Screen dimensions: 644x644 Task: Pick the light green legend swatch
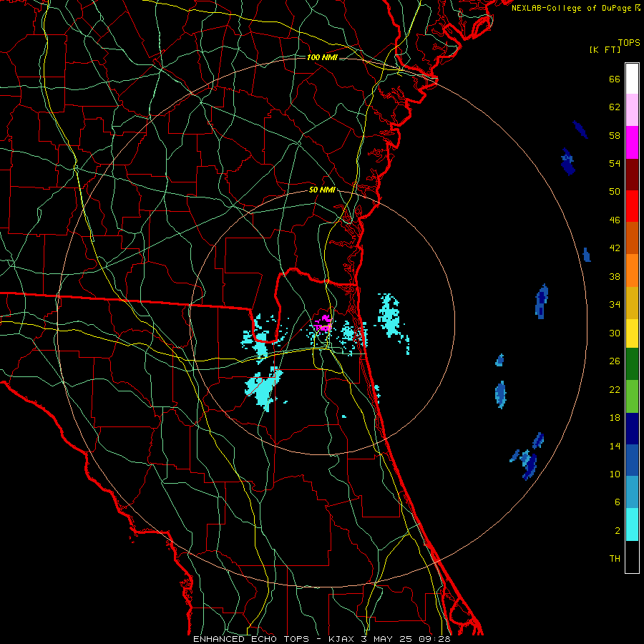pos(632,396)
